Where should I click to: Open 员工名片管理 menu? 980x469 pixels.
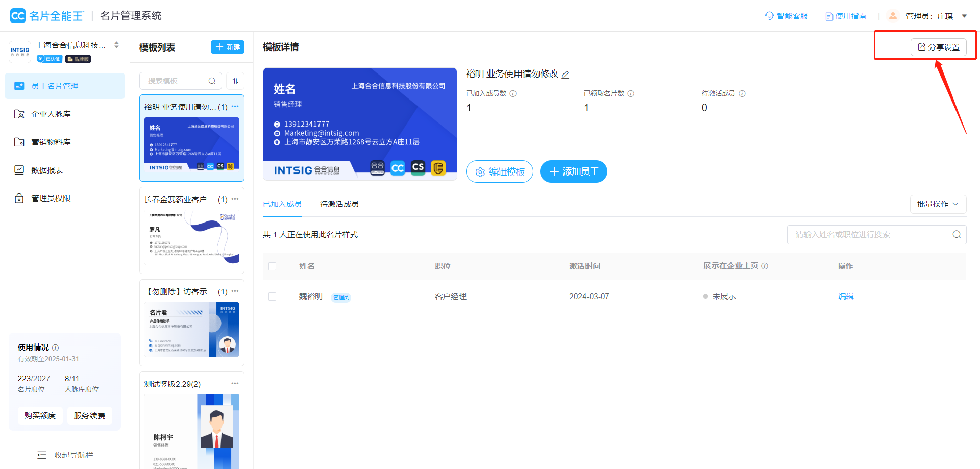pos(65,86)
